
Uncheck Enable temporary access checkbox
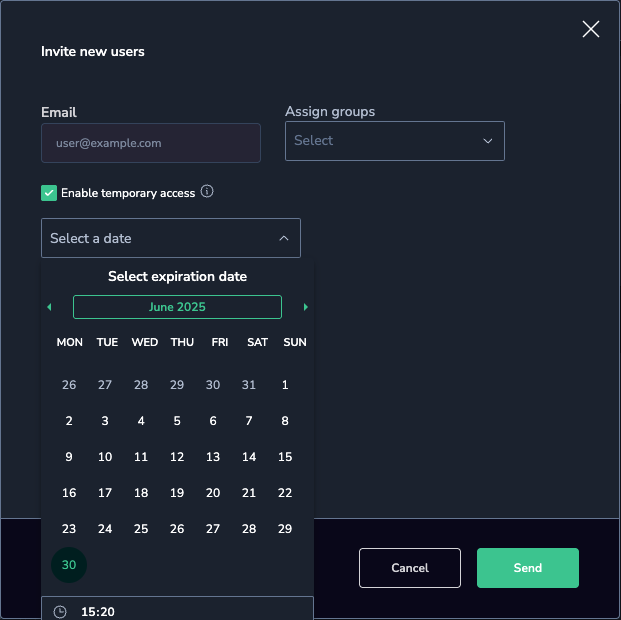49,193
